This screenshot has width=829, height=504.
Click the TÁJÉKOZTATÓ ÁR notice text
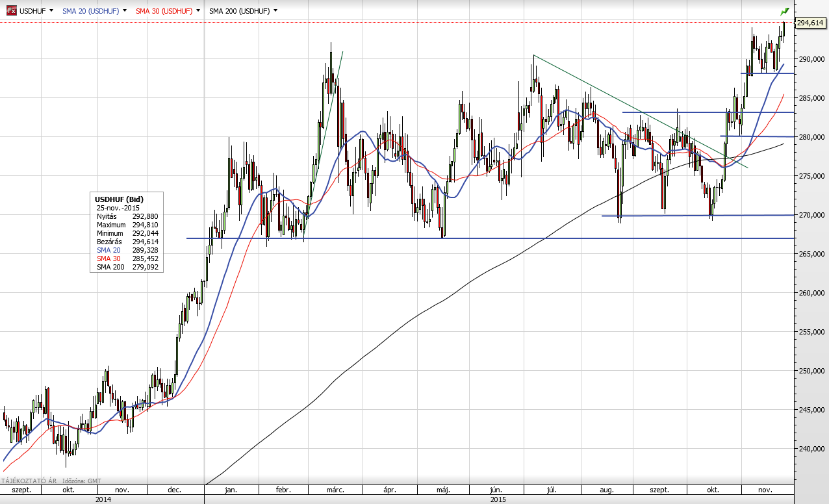coord(29,481)
